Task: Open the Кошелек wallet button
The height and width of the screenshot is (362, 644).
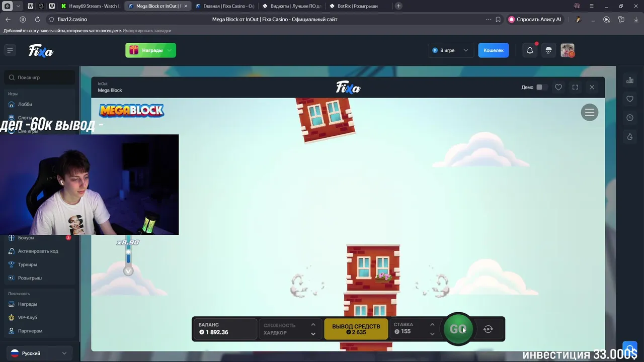Action: [x=493, y=50]
